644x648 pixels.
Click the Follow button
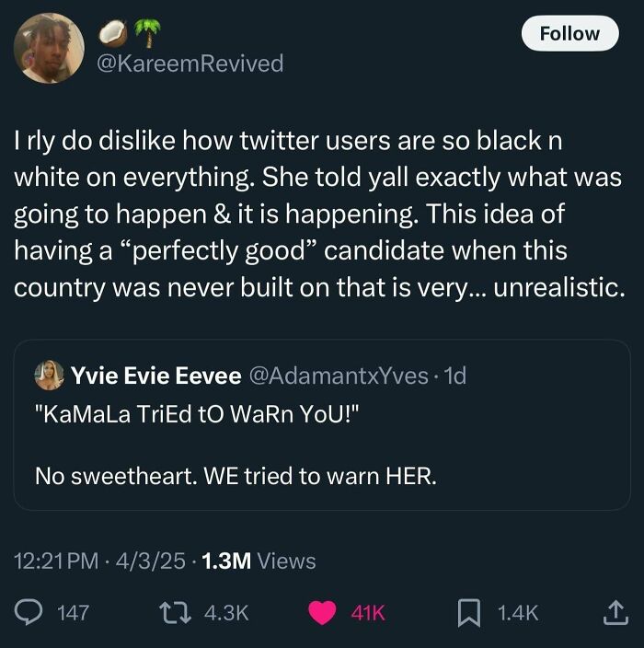coord(569,33)
